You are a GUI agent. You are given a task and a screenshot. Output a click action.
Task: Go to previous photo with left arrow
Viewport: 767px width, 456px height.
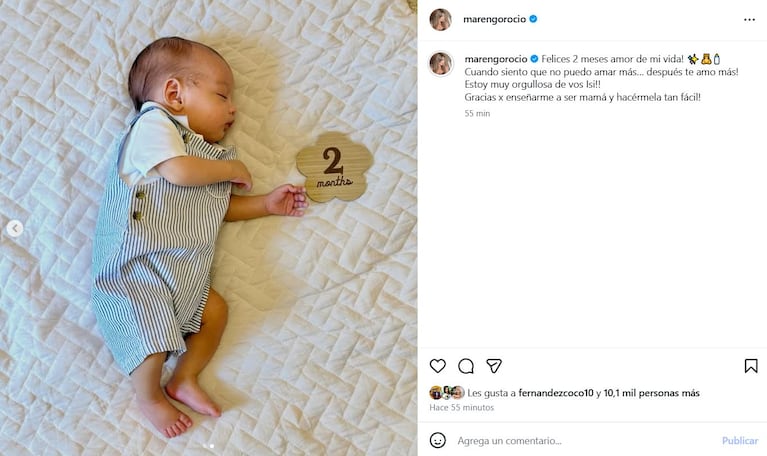[x=15, y=228]
